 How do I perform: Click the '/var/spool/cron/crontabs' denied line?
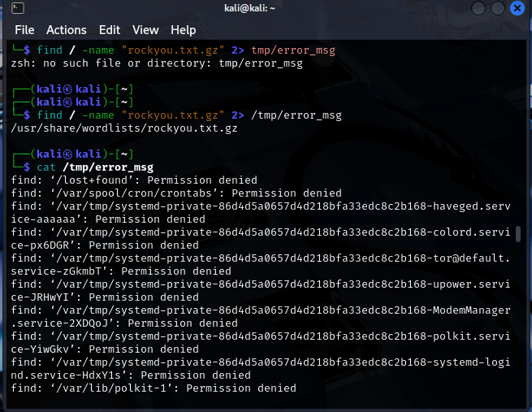(176, 193)
